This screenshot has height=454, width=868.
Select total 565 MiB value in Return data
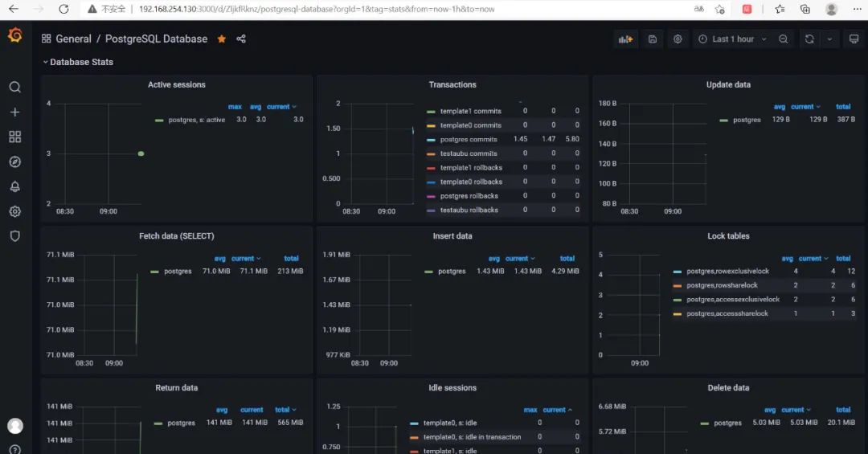tap(290, 423)
